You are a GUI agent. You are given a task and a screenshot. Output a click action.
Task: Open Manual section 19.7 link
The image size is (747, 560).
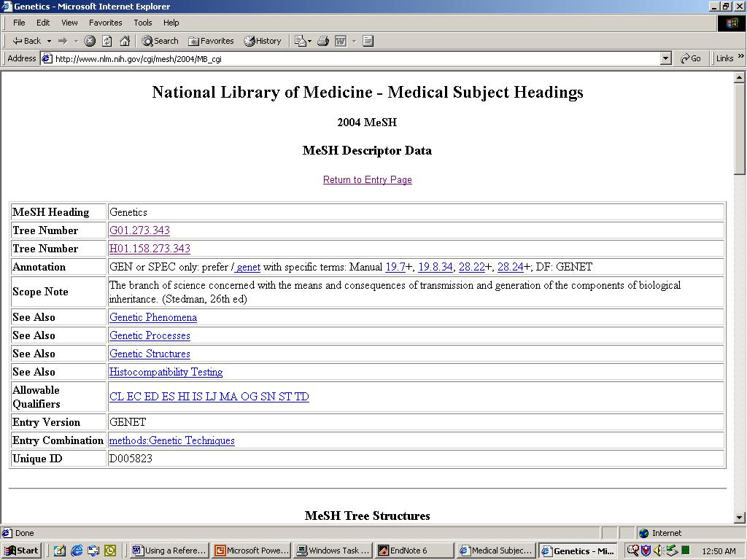(x=395, y=267)
